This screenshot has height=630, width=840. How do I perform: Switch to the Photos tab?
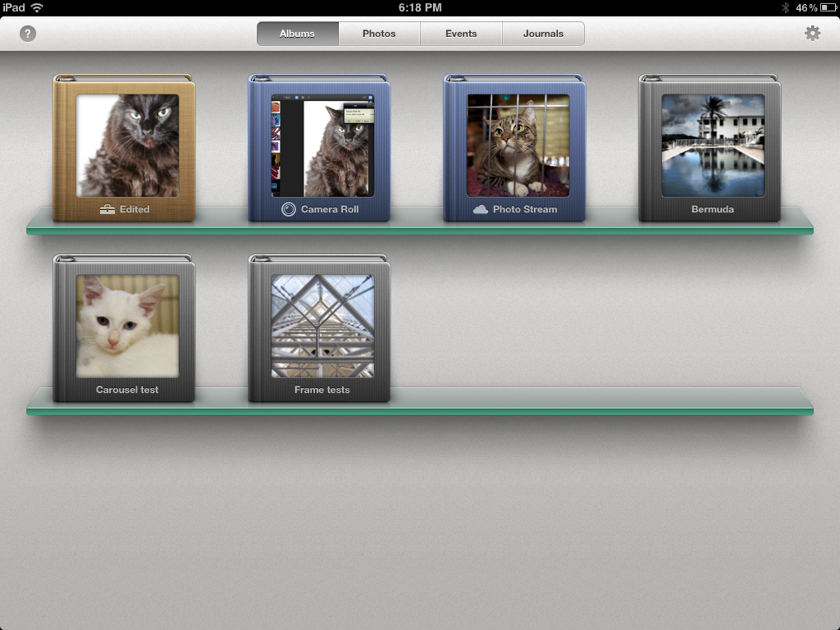[x=379, y=34]
